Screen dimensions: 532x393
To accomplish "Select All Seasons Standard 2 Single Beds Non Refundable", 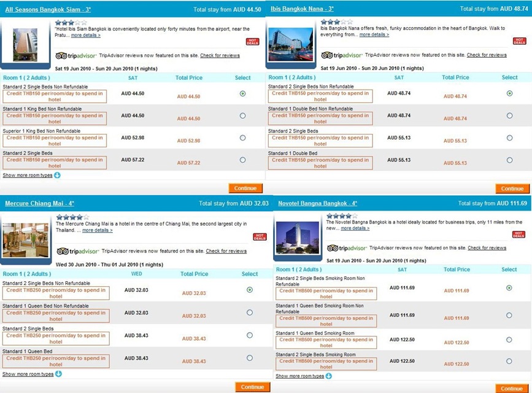I will (242, 93).
